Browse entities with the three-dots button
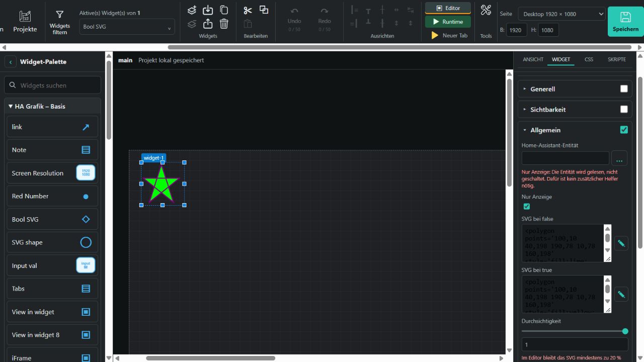This screenshot has height=362, width=644. click(619, 158)
